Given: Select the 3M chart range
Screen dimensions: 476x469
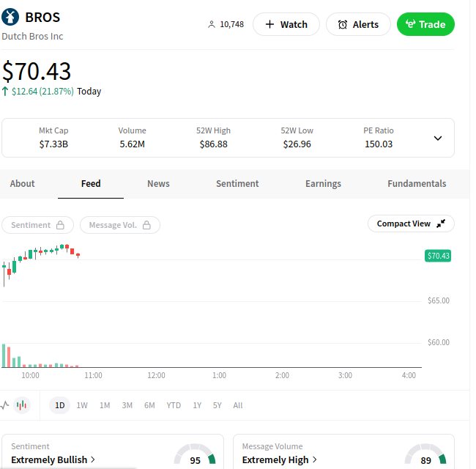Looking at the screenshot, I should [127, 405].
